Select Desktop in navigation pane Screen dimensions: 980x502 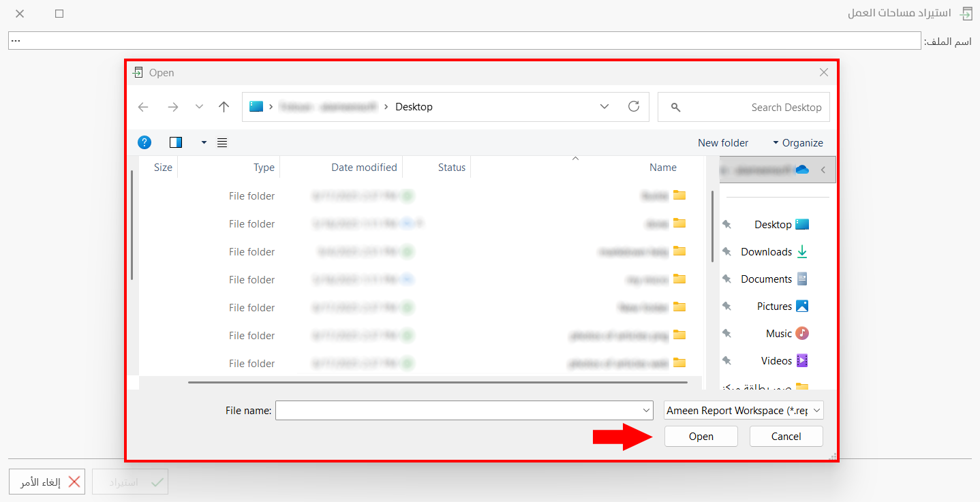pos(773,225)
